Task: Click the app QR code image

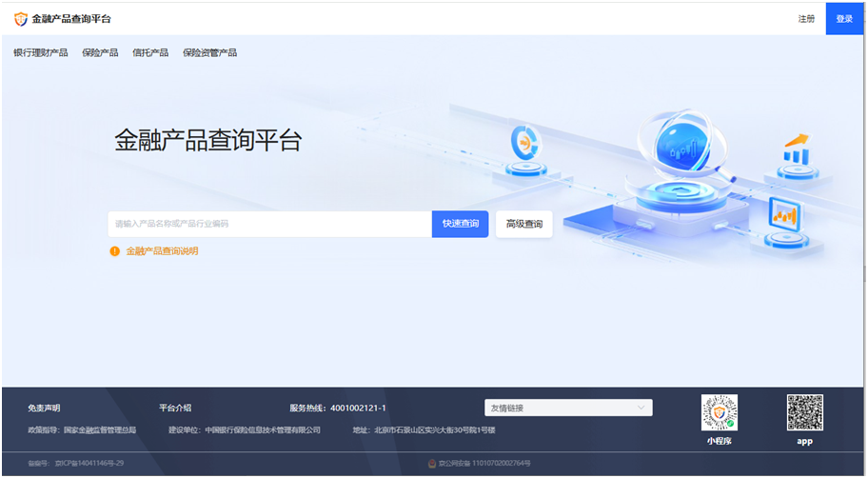Action: coord(805,412)
